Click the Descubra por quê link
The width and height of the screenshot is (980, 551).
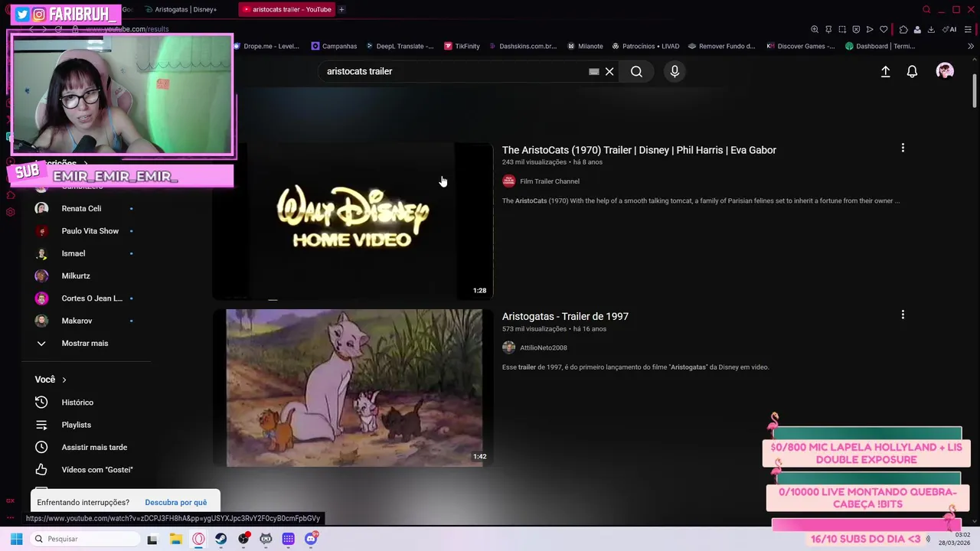tap(175, 502)
